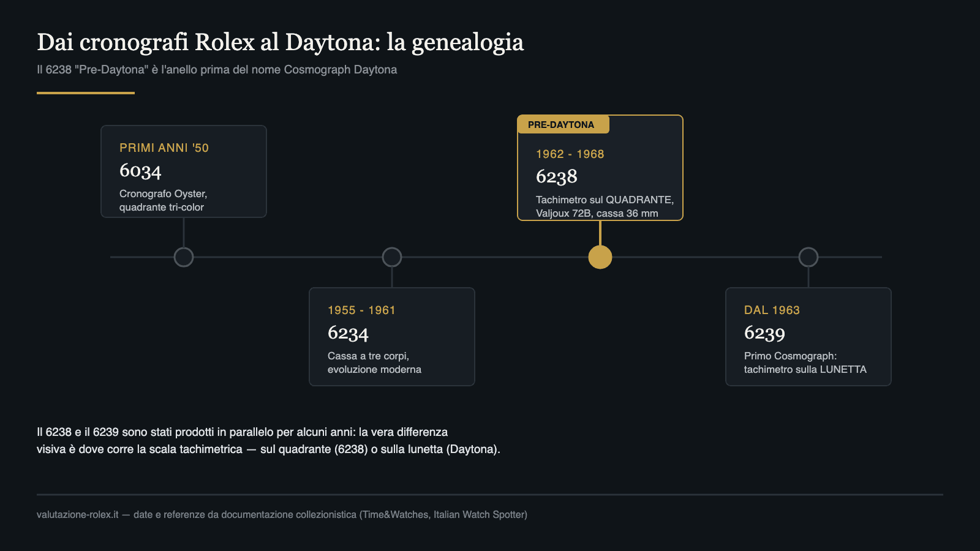Click the 6234 reference number
The width and height of the screenshot is (980, 551).
tap(348, 333)
